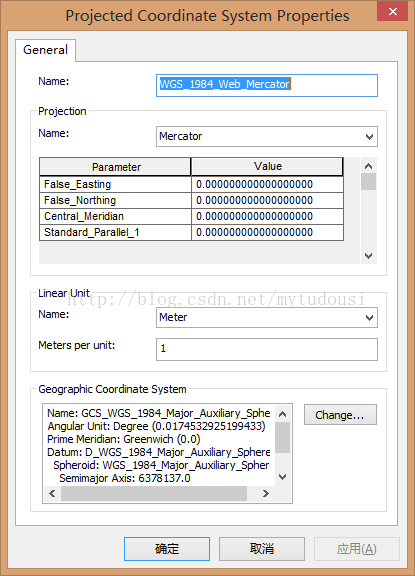
Task: Click the geographic info scroll left arrow
Action: (52, 493)
